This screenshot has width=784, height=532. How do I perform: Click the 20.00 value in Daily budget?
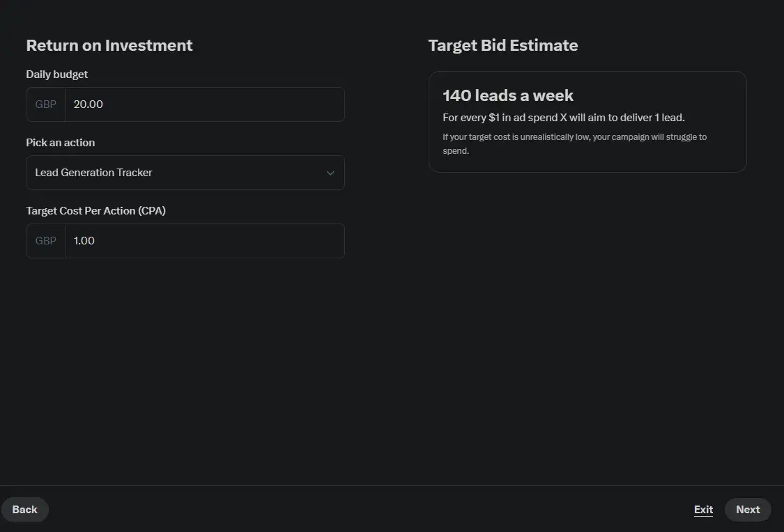[89, 104]
